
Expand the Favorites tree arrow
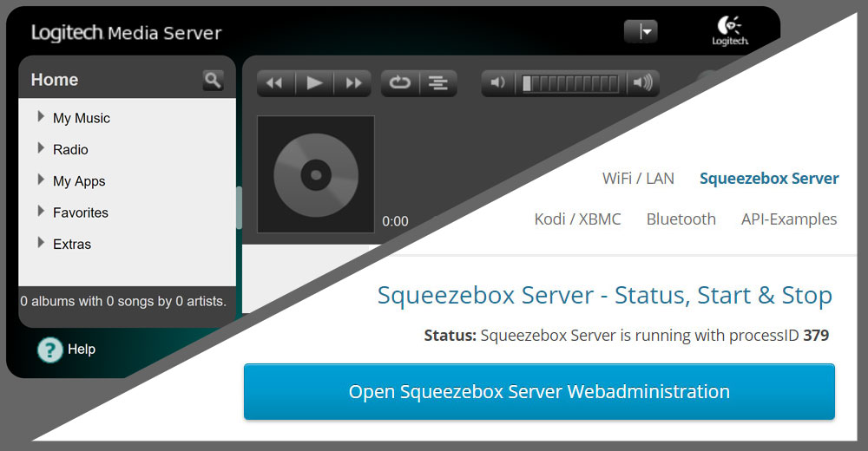point(41,211)
